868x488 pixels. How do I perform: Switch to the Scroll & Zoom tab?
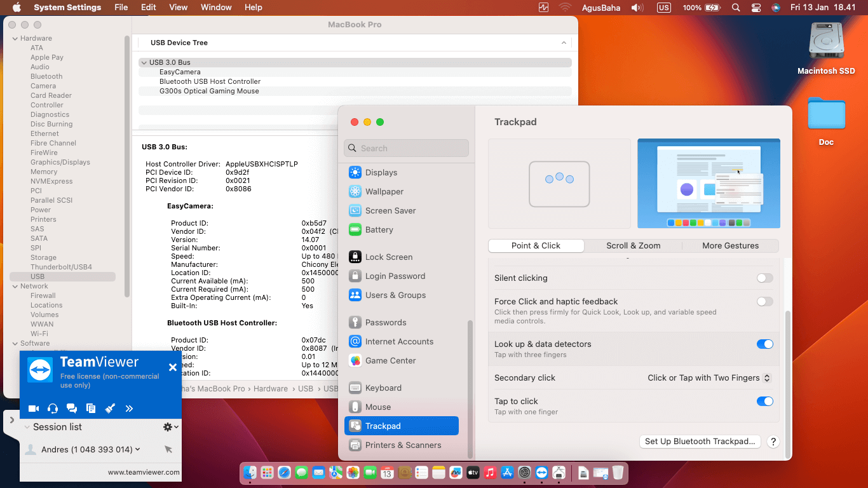(x=633, y=246)
